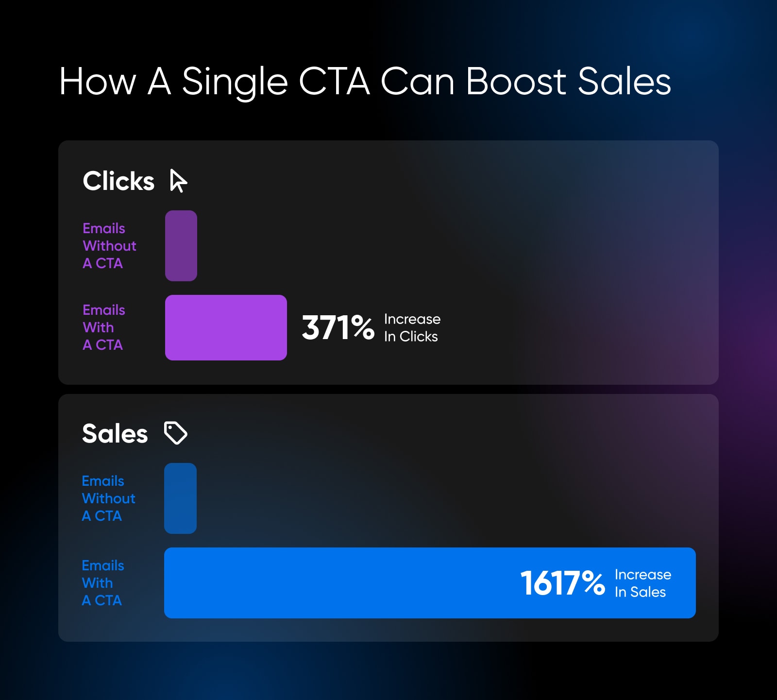Click the "Increase In Sales" caption

click(x=642, y=583)
